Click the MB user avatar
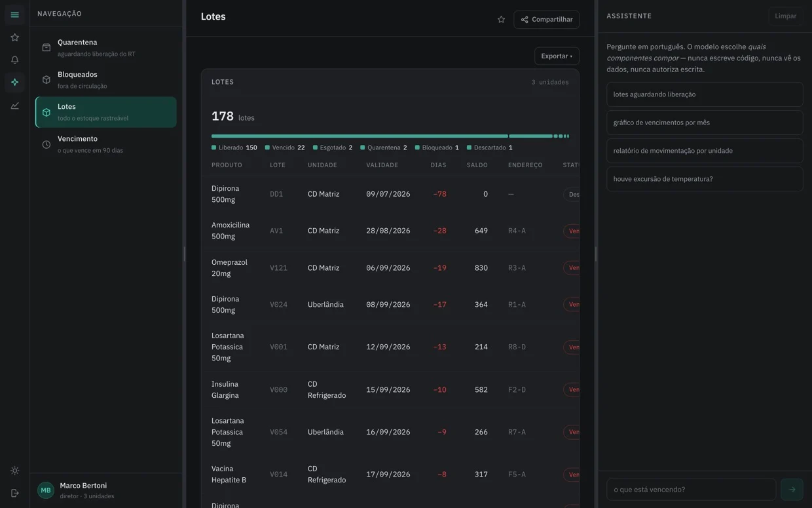The height and width of the screenshot is (508, 812). tap(46, 490)
